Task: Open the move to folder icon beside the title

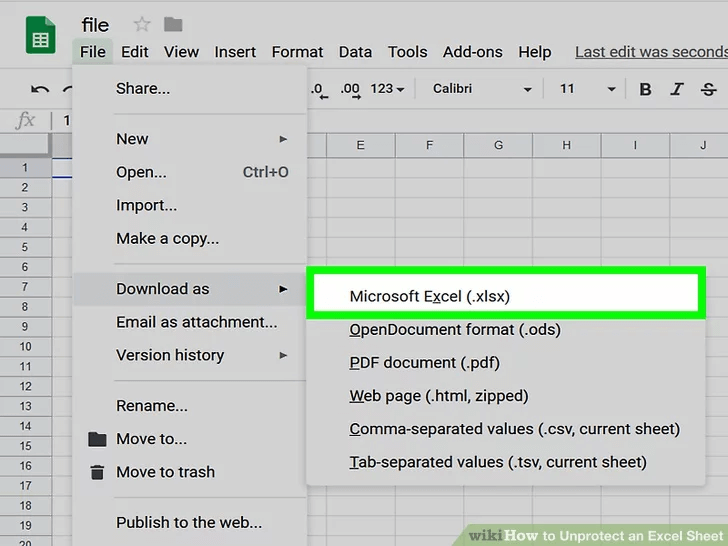Action: coord(173,24)
